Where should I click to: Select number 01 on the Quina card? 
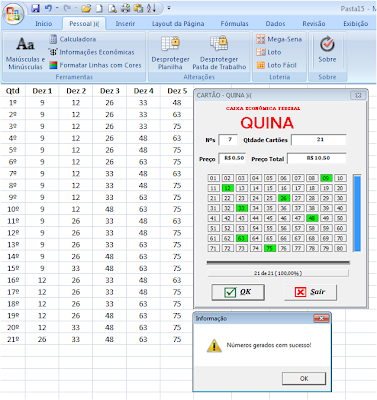(x=213, y=178)
